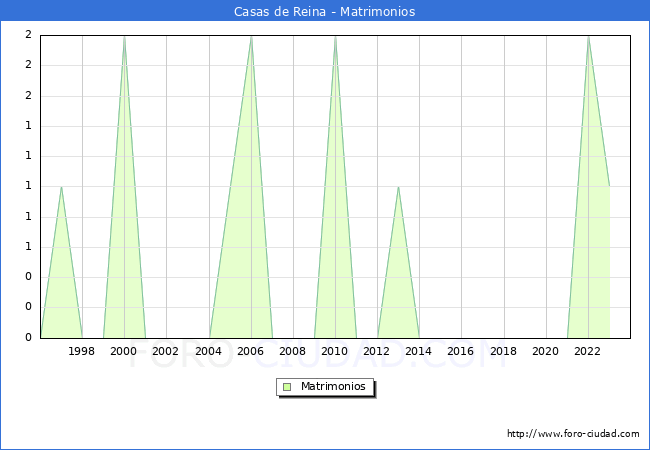Select the 2014 x-axis label
Screen dimensions: 650x450
pos(419,351)
